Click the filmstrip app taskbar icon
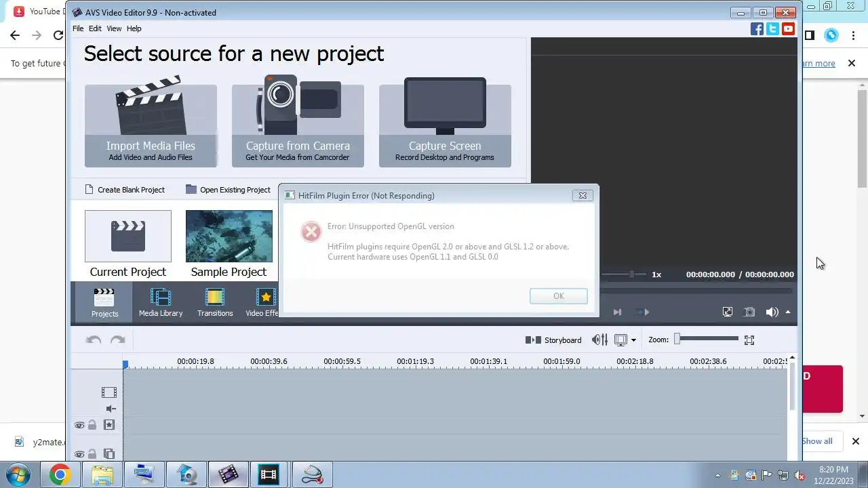This screenshot has height=488, width=868. coord(269,474)
